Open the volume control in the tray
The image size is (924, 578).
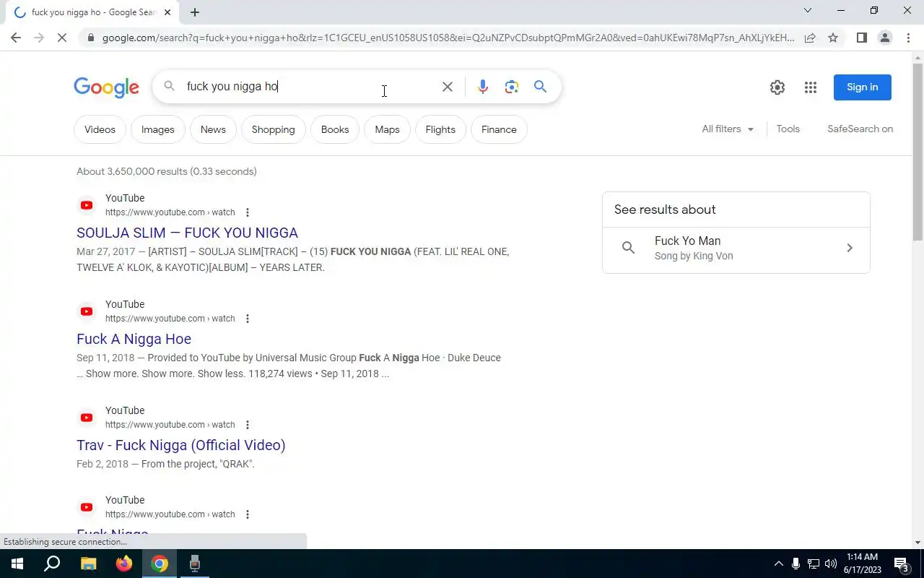(831, 564)
